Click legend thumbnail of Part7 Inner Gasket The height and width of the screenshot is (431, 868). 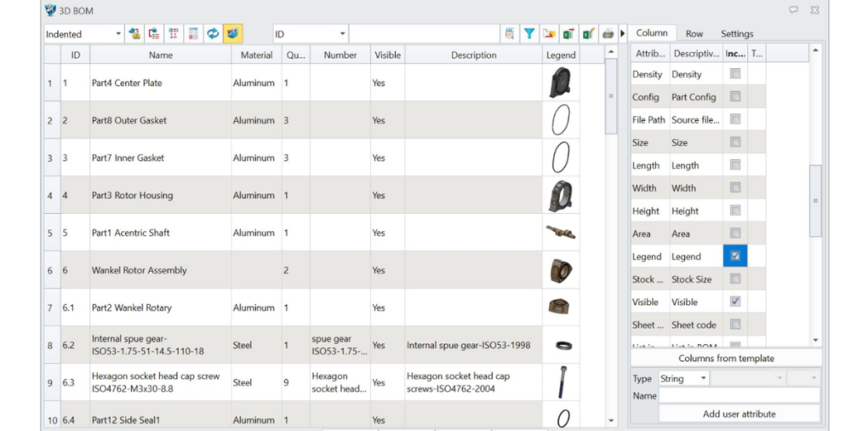(x=561, y=158)
